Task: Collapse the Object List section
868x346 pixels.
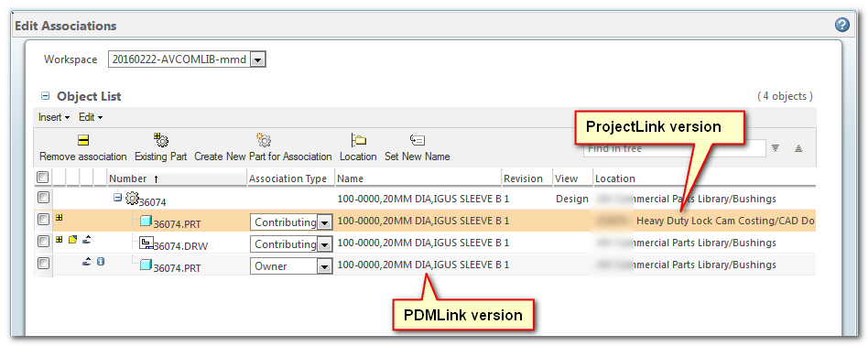Action: pos(46,96)
